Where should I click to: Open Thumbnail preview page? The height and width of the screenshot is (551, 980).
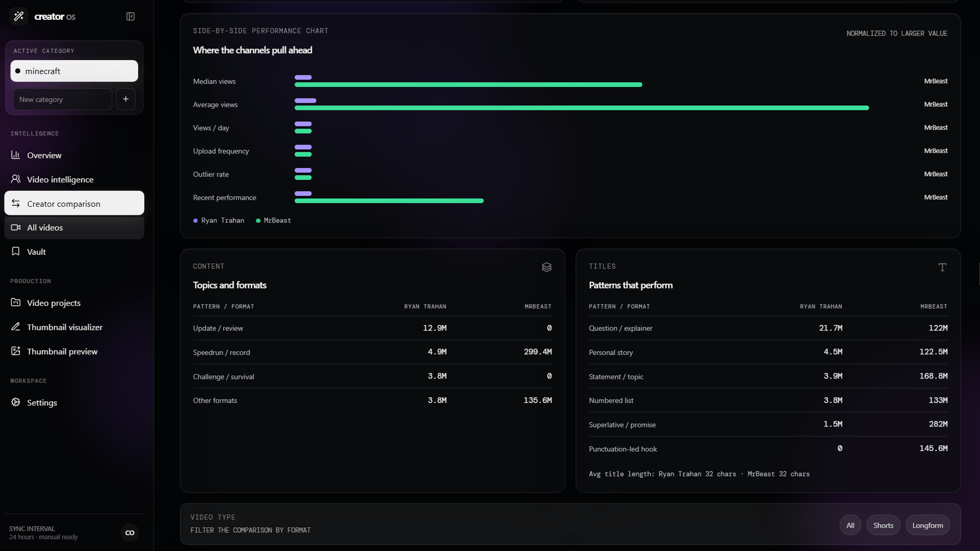(74, 351)
